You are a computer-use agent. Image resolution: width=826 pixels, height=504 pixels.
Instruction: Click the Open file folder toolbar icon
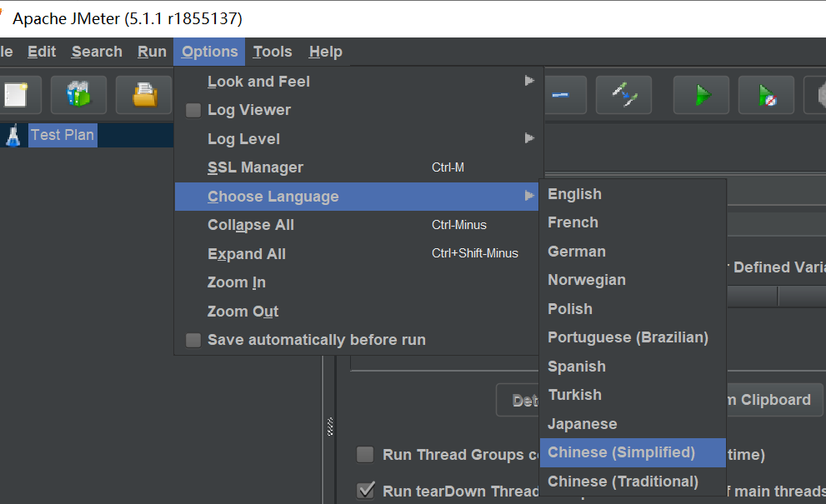click(144, 95)
